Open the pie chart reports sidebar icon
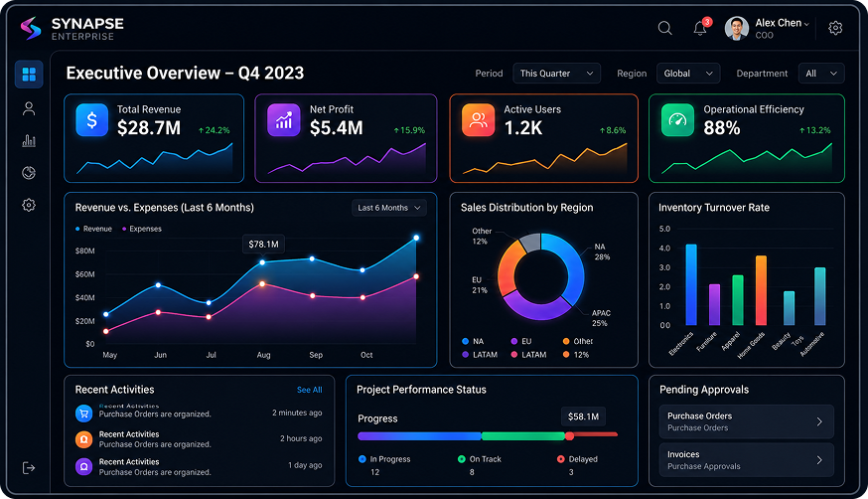The height and width of the screenshot is (499, 868). [29, 173]
